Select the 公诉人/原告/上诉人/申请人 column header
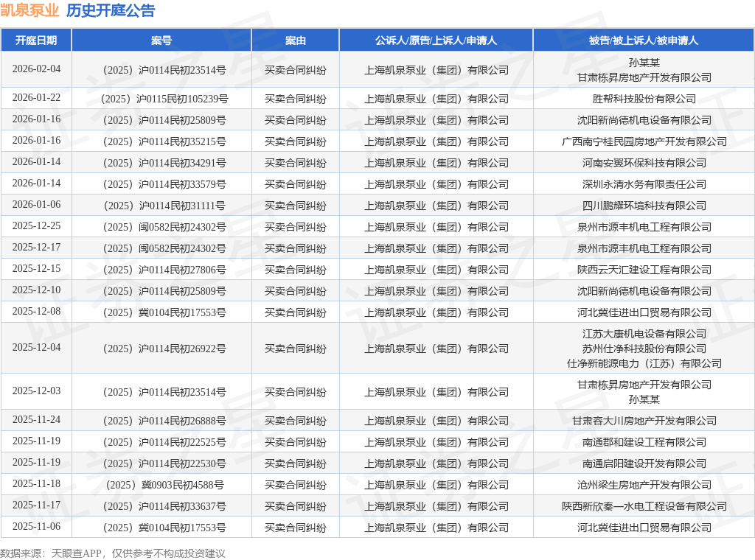The width and height of the screenshot is (755, 560). click(x=436, y=41)
